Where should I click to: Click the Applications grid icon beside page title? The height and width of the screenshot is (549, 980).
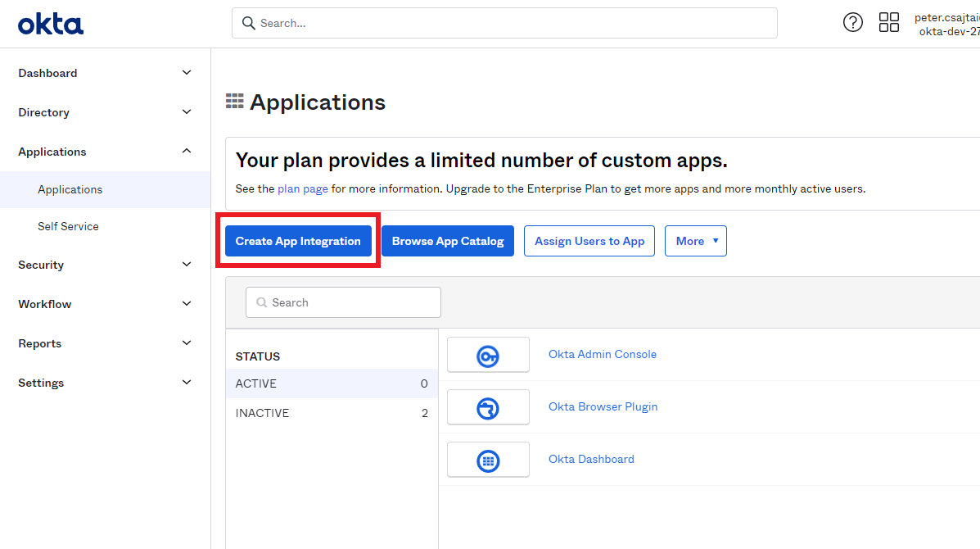[x=235, y=101]
